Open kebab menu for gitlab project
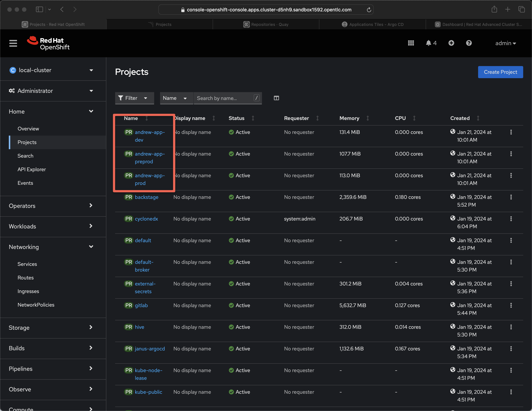This screenshot has height=411, width=532. pyautogui.click(x=511, y=305)
